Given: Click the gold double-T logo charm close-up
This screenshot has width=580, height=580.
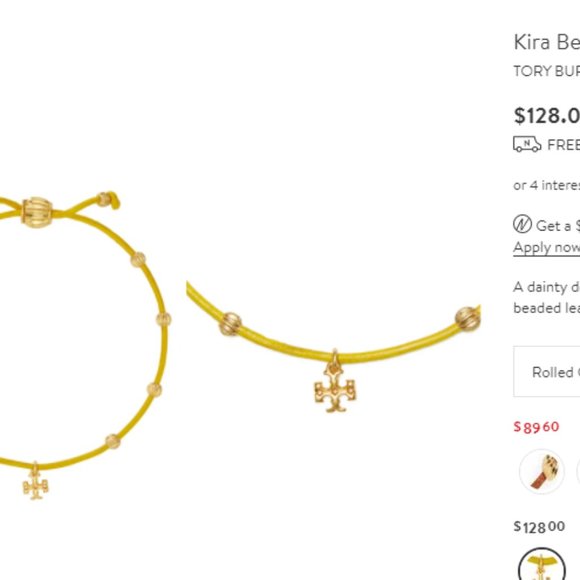Looking at the screenshot, I should pos(335,382).
